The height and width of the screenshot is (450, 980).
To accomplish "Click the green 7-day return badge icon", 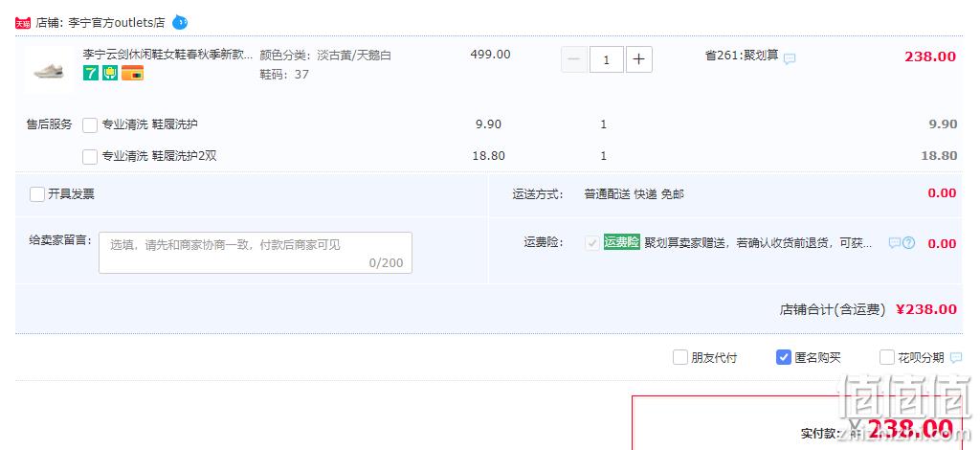I will (x=91, y=73).
